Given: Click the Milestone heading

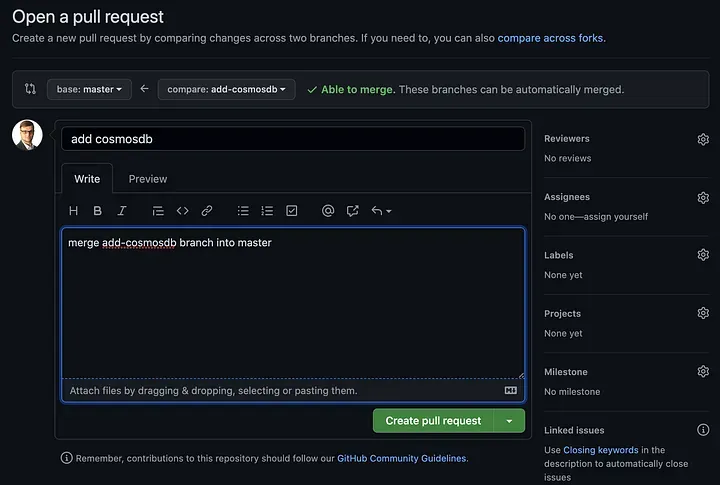Looking at the screenshot, I should coord(566,372).
